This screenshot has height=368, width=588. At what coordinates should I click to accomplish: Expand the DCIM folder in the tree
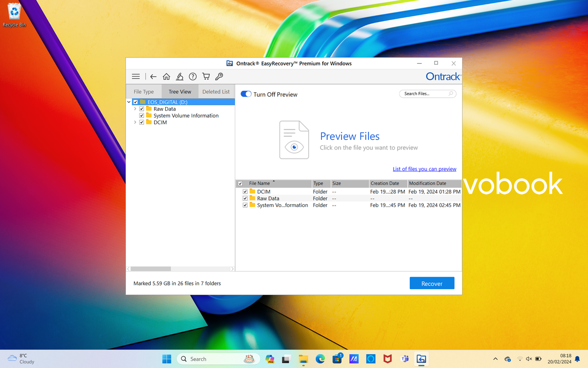(135, 122)
